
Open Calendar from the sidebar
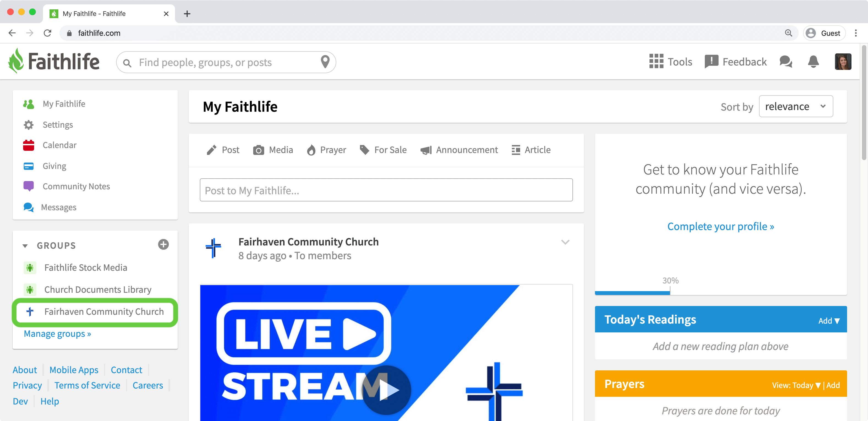(x=59, y=145)
